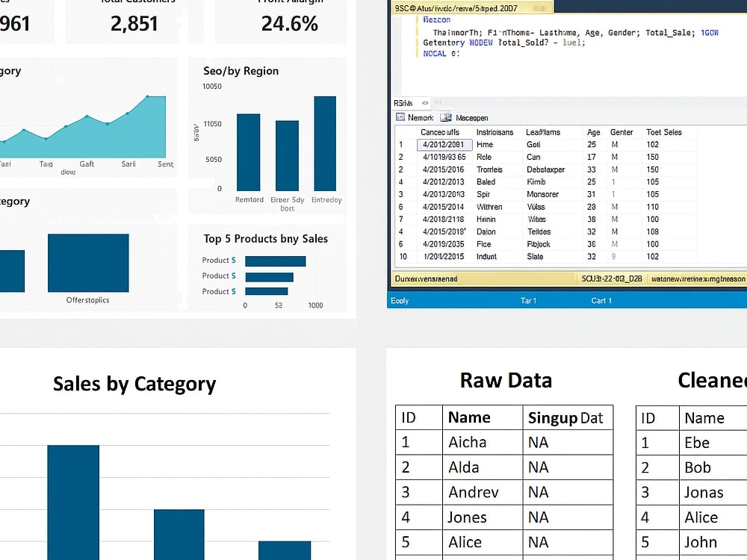This screenshot has height=560, width=747.
Task: Click the Total Seles value 110
Action: point(653,207)
